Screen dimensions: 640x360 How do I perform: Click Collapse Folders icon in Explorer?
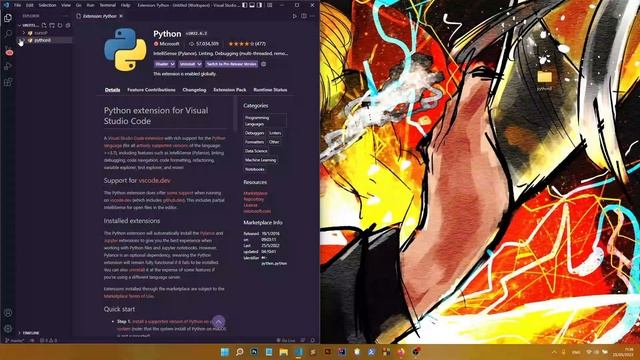click(x=68, y=25)
